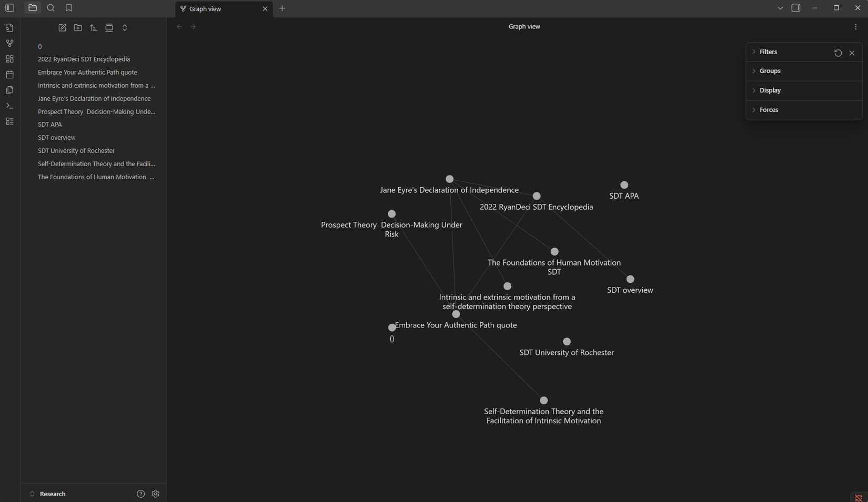Toggle the expand-all chevron in file explorer

(x=125, y=27)
